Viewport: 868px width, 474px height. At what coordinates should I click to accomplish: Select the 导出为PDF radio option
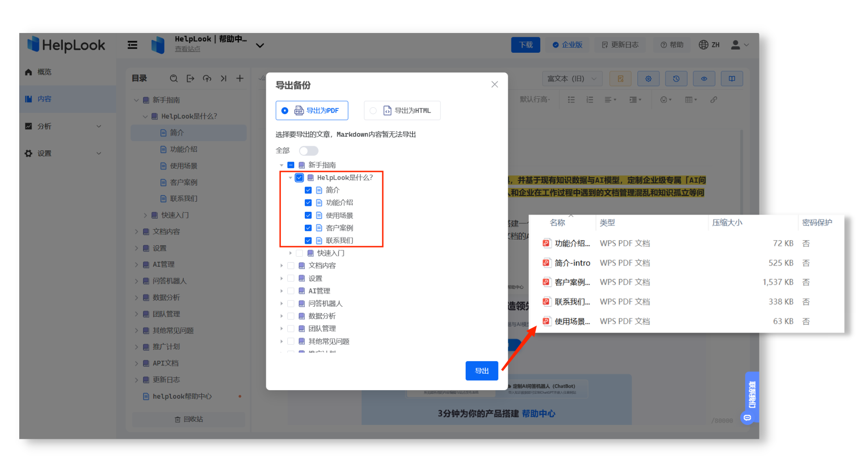(x=312, y=110)
